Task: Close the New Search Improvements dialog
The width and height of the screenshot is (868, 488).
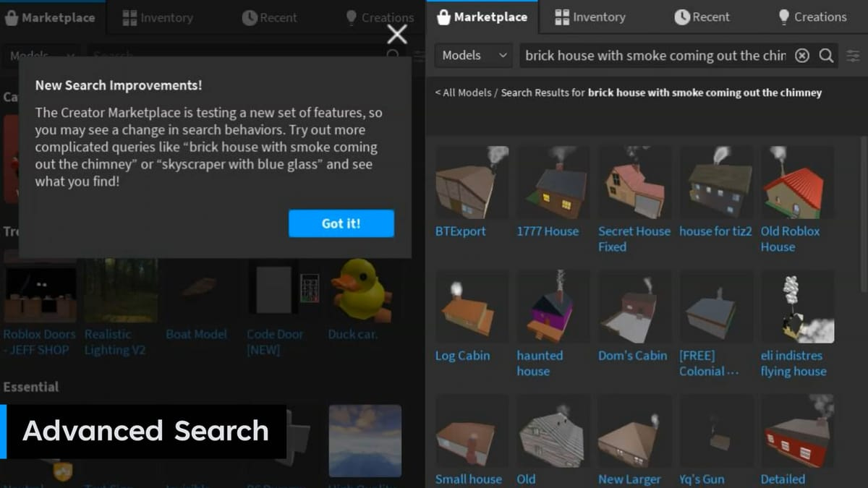Action: pos(397,33)
